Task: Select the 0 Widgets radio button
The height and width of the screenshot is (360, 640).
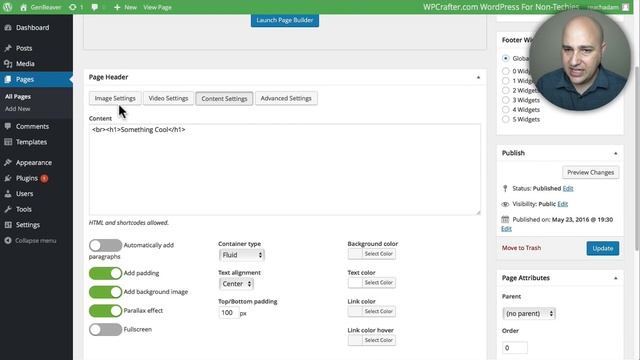Action: coord(506,71)
